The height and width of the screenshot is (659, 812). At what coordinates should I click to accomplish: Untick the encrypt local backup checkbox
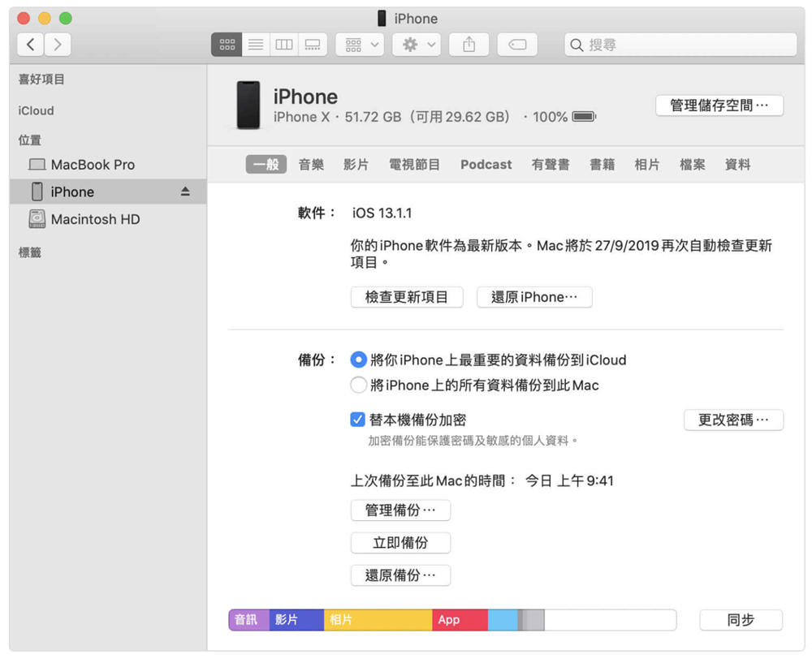(x=357, y=420)
